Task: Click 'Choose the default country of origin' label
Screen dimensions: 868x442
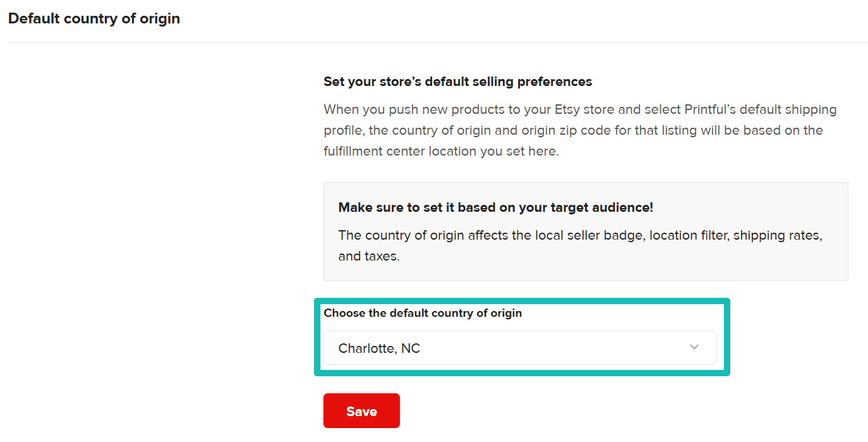Action: point(423,313)
